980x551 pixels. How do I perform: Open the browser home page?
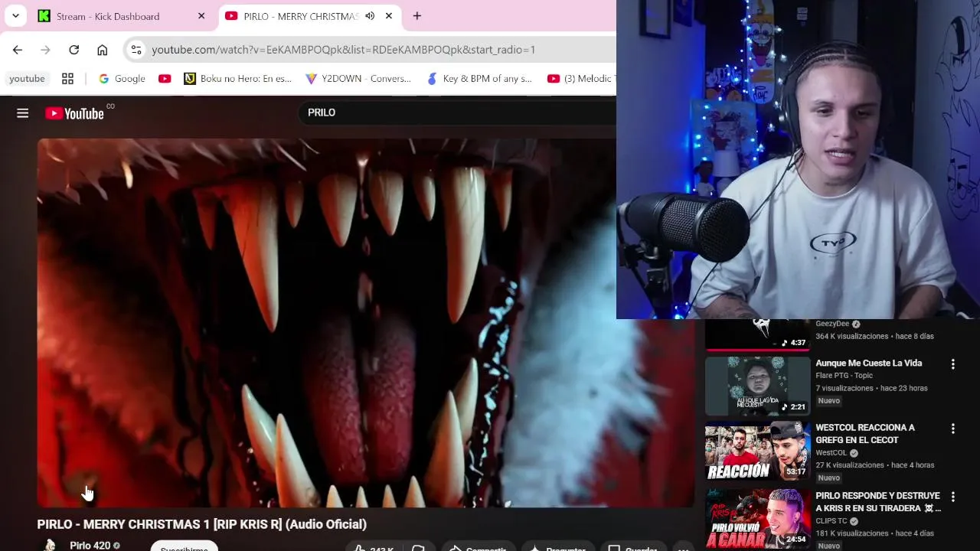click(103, 50)
